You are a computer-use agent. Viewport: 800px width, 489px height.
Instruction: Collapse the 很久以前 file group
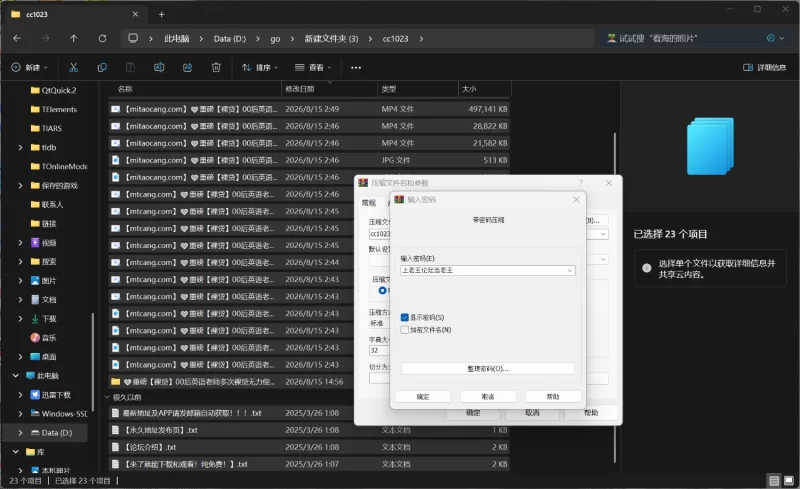[x=107, y=397]
